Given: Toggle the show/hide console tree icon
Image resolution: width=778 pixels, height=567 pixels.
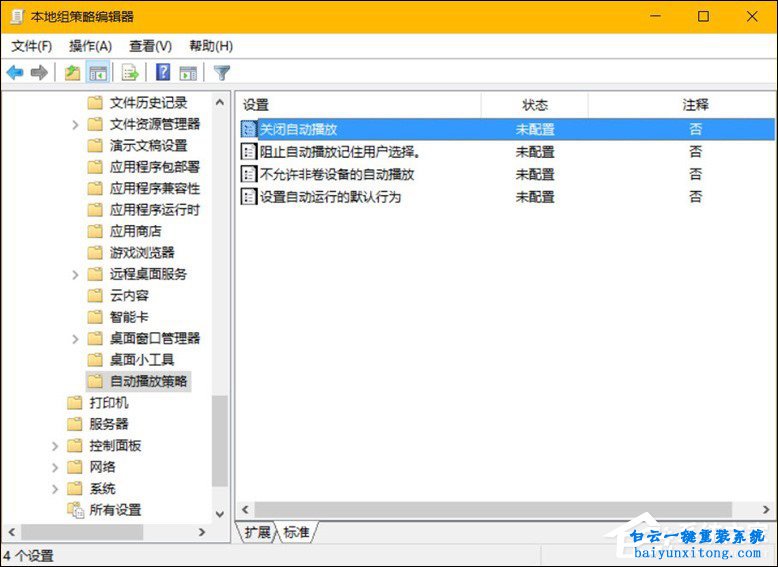Looking at the screenshot, I should click(98, 73).
